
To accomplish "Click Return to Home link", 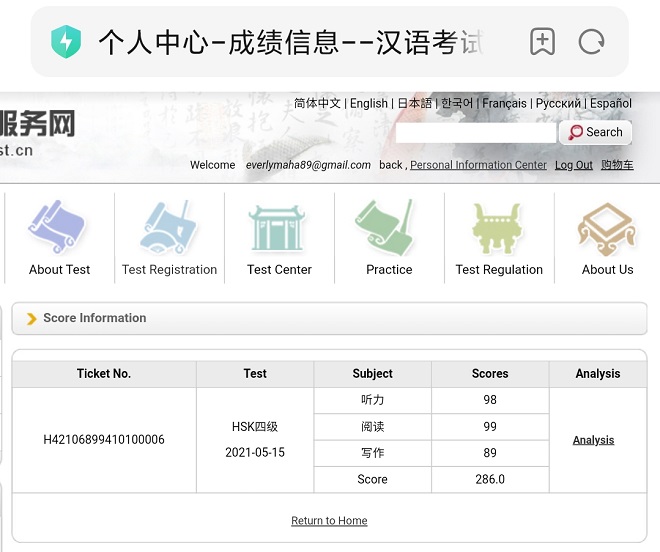I will [329, 521].
